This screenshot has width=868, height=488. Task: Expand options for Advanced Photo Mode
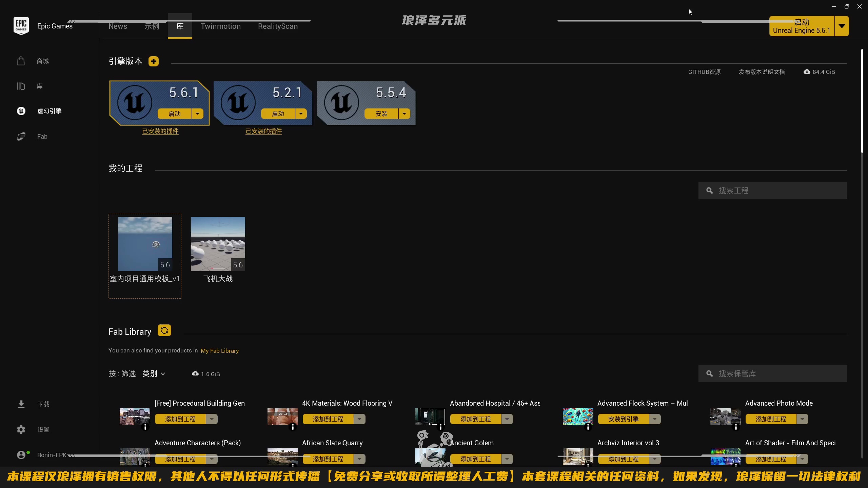coord(803,419)
